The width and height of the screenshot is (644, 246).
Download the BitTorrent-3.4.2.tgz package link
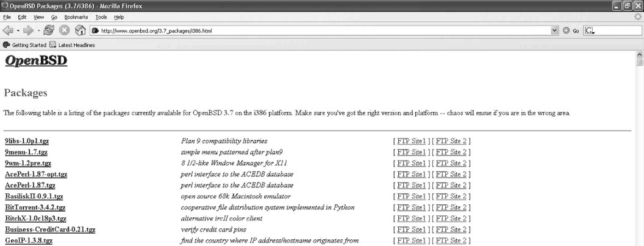tap(35, 208)
